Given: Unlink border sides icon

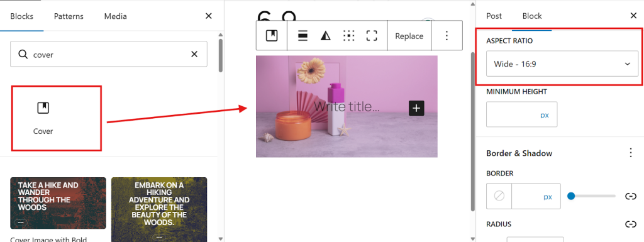Looking at the screenshot, I should click(x=630, y=196).
